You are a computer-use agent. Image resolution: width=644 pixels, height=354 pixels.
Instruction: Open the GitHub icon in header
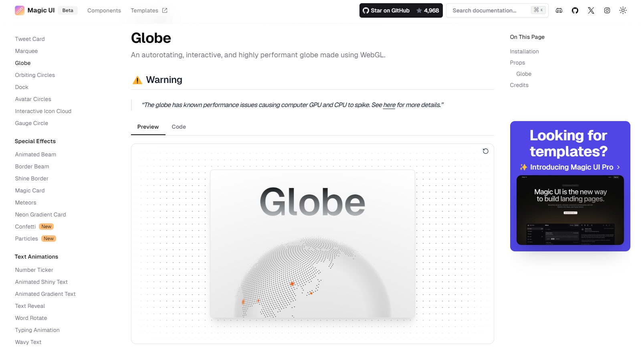(575, 10)
